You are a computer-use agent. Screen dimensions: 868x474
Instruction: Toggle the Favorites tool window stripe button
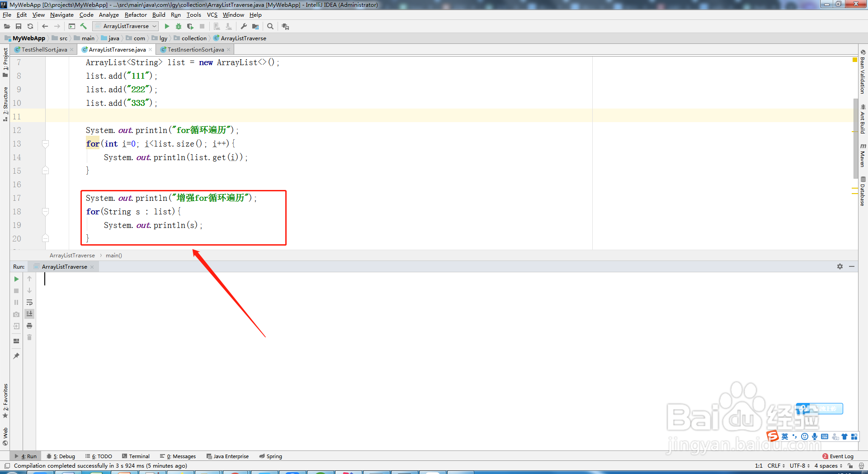pyautogui.click(x=5, y=401)
